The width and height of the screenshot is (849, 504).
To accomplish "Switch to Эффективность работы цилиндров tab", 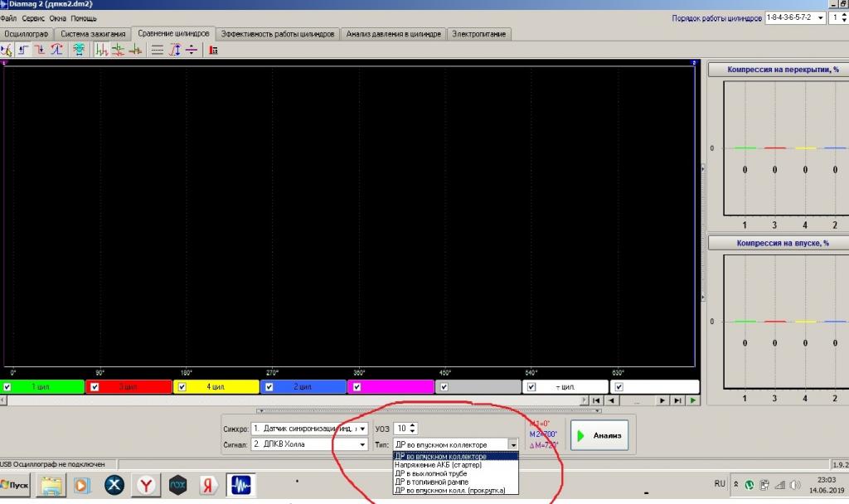I will click(278, 34).
